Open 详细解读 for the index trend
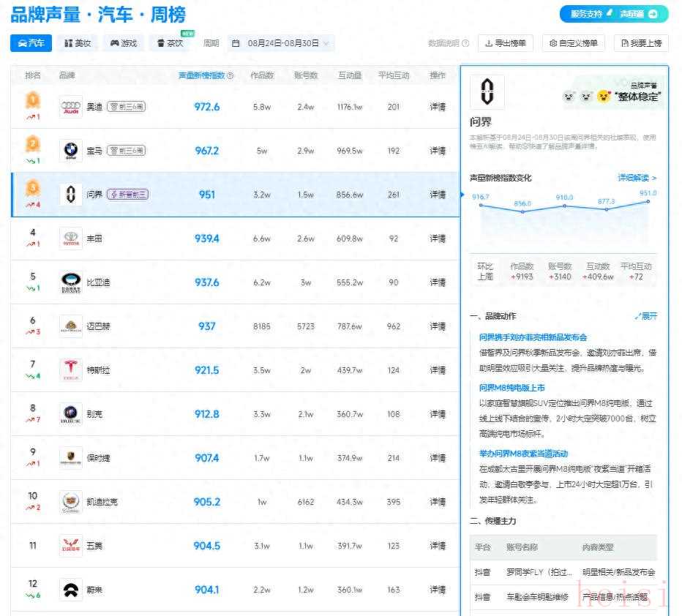The height and width of the screenshot is (616, 682). click(x=637, y=178)
